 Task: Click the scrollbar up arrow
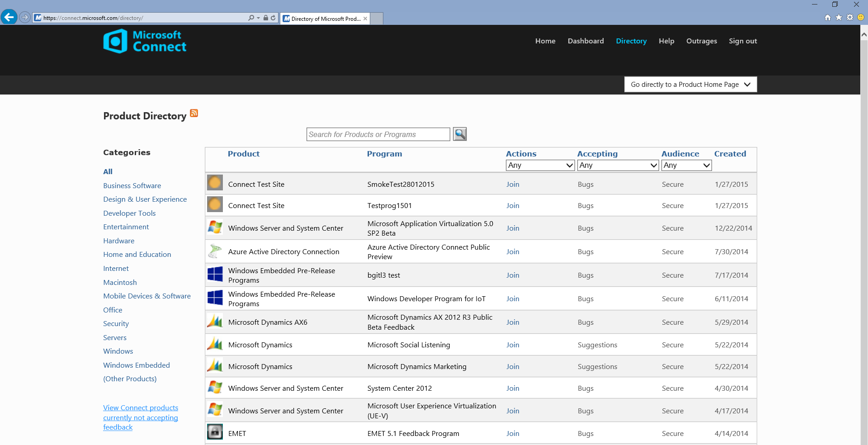coord(864,34)
